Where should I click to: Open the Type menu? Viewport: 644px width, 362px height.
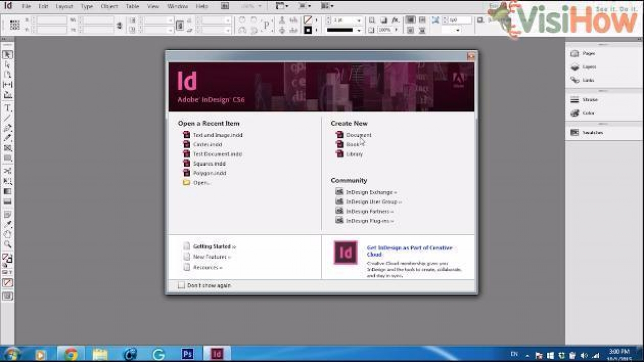[87, 7]
